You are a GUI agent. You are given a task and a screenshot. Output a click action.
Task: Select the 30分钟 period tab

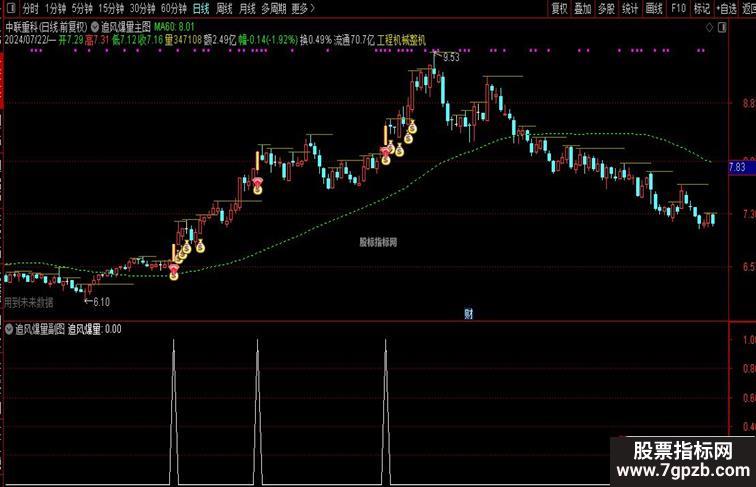click(x=142, y=8)
